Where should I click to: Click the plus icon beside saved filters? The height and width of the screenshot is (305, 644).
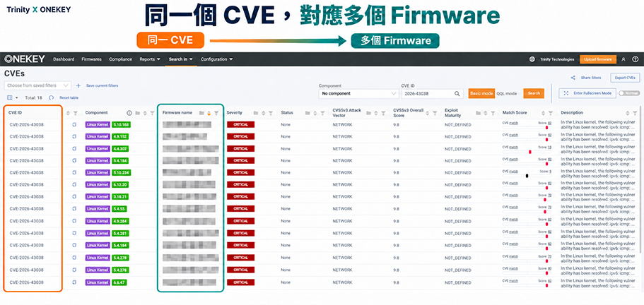78,85
